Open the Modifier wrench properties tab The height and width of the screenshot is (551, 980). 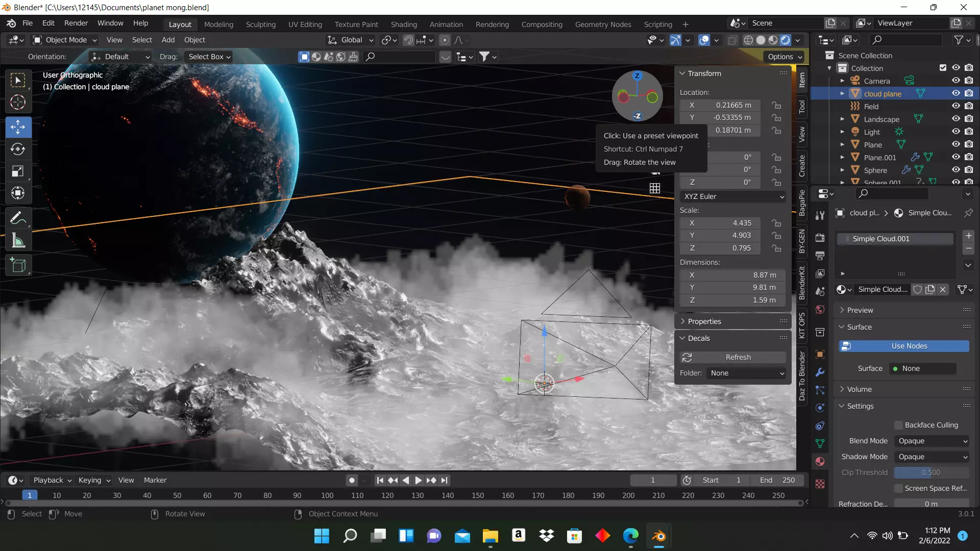click(x=820, y=372)
